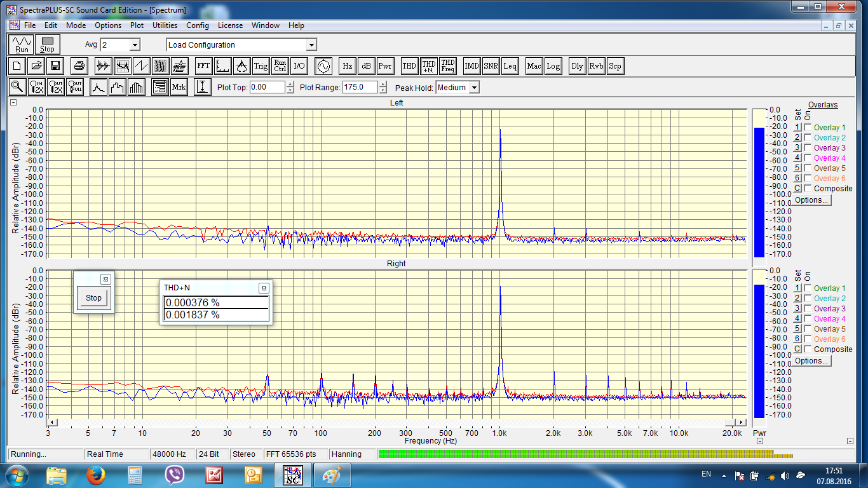Screen dimensions: 868x488
Task: Open the Utilities menu
Action: coord(165,25)
